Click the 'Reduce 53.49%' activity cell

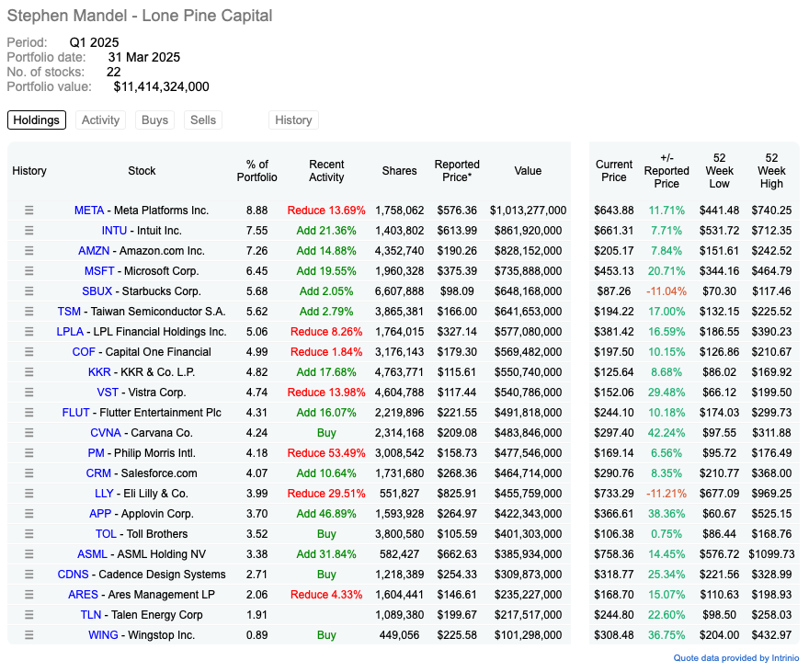tap(326, 453)
